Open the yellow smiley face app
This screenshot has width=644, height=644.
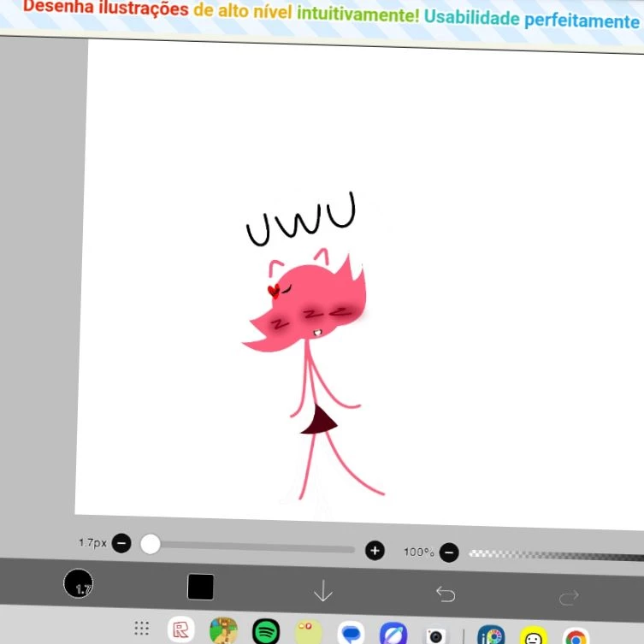tap(533, 636)
